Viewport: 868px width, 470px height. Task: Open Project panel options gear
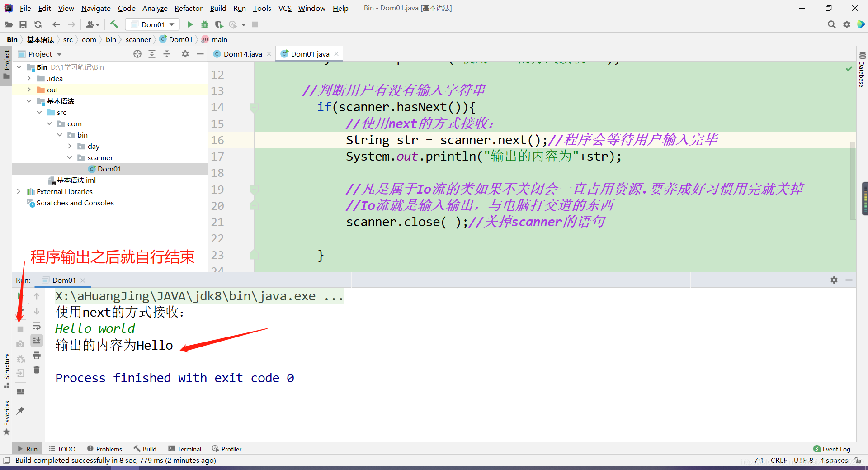tap(185, 54)
